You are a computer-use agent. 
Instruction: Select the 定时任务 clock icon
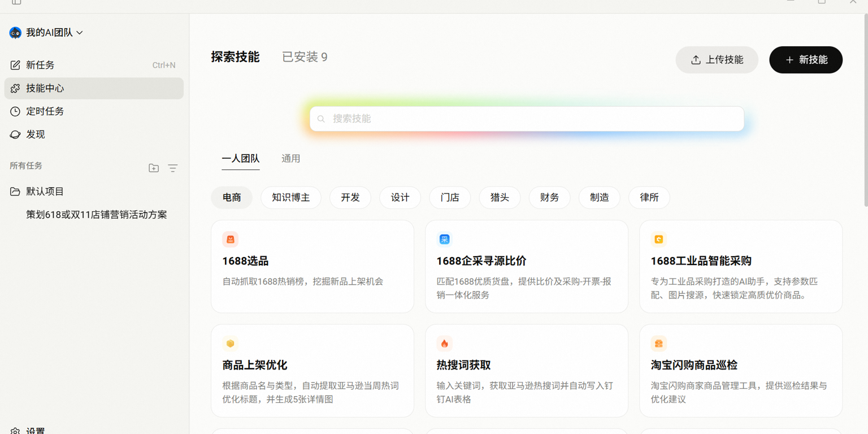(x=16, y=111)
